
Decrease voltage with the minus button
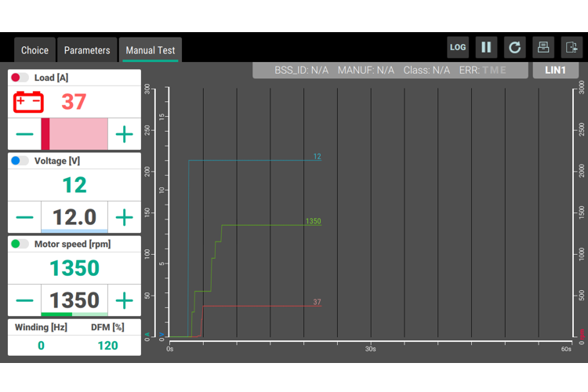(x=25, y=217)
